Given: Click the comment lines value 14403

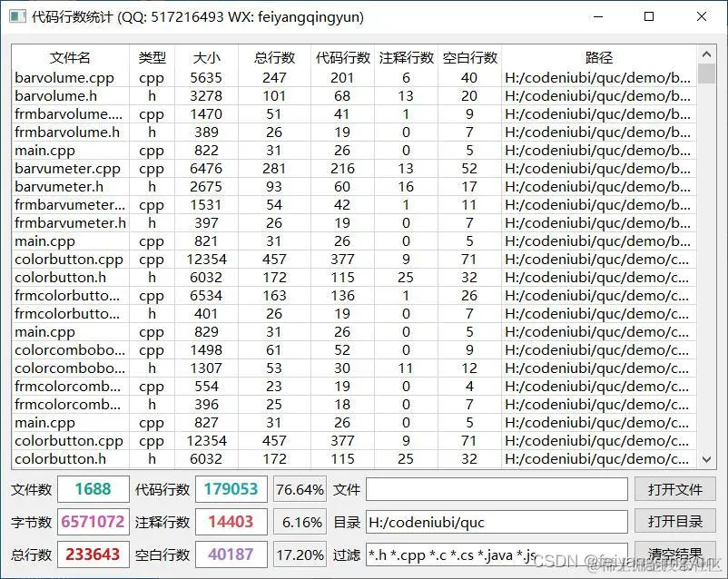Looking at the screenshot, I should (x=231, y=522).
